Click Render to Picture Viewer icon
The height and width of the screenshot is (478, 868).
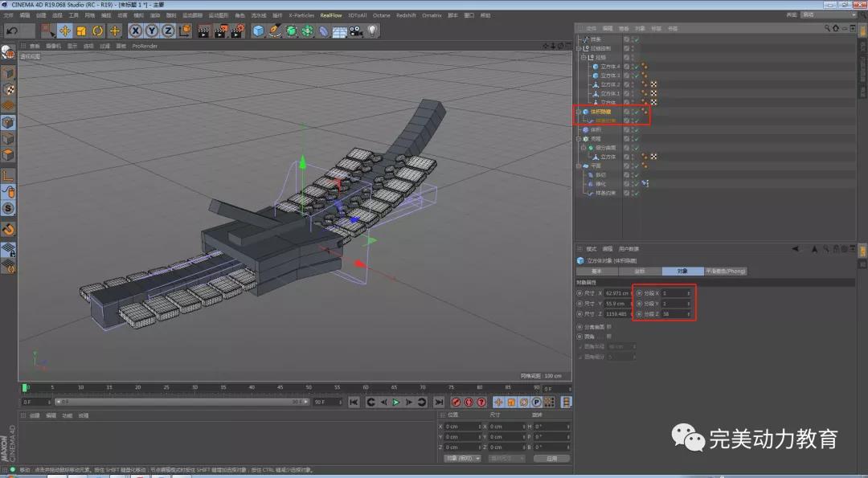220,31
